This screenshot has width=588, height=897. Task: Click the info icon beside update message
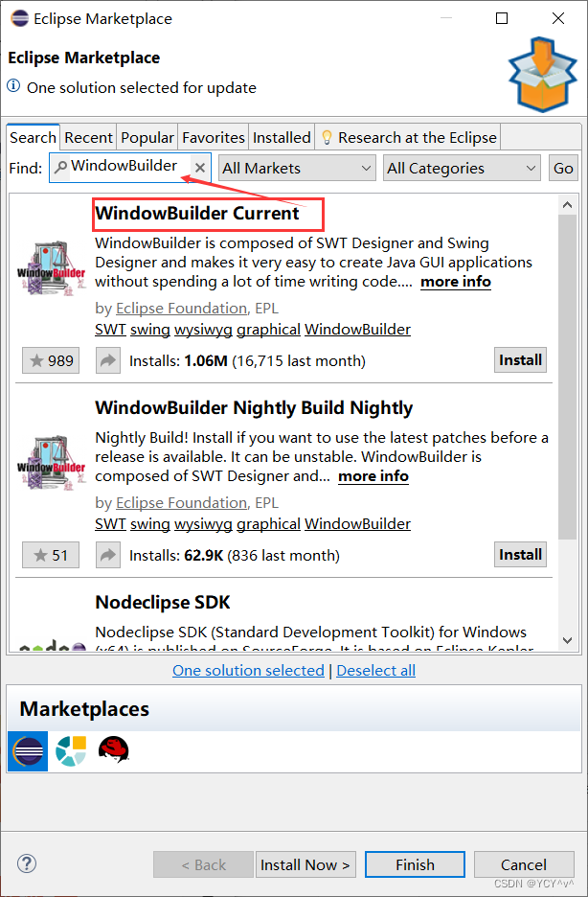tap(13, 86)
